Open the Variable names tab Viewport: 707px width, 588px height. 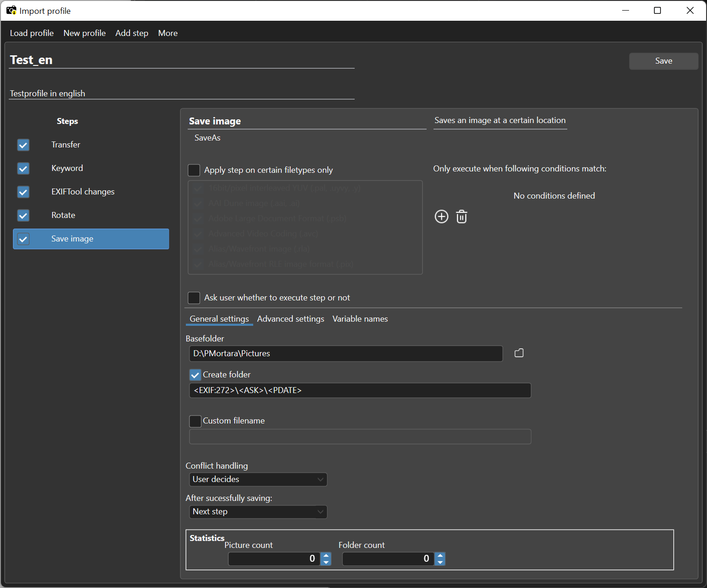[360, 319]
